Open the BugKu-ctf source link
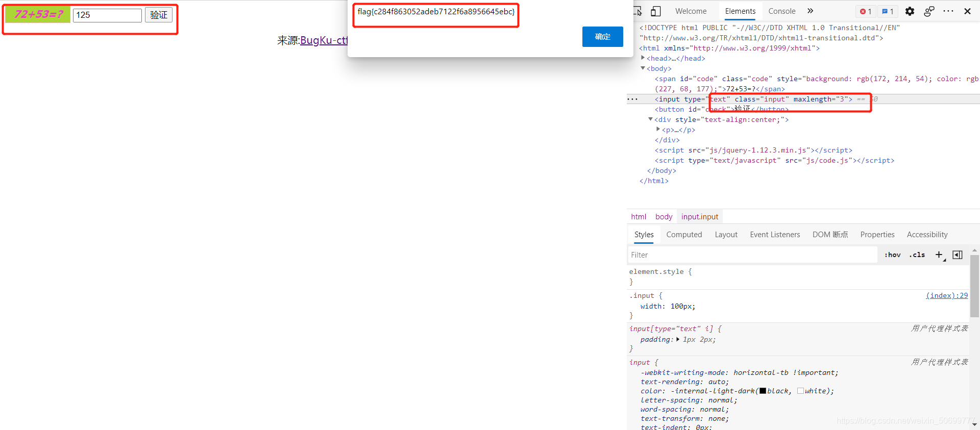 point(324,40)
